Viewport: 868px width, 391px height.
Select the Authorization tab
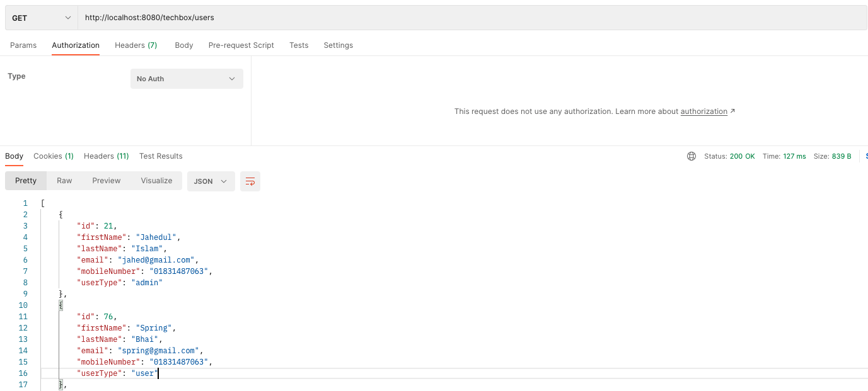76,45
